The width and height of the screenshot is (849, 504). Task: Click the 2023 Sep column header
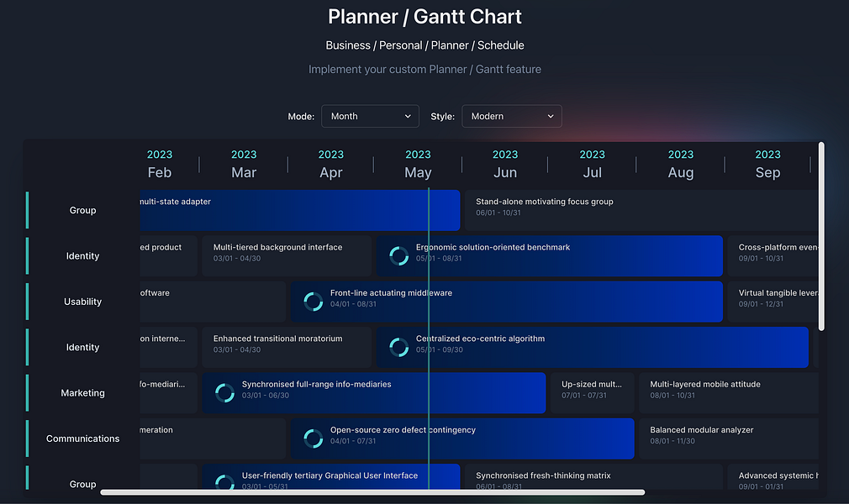pos(767,164)
